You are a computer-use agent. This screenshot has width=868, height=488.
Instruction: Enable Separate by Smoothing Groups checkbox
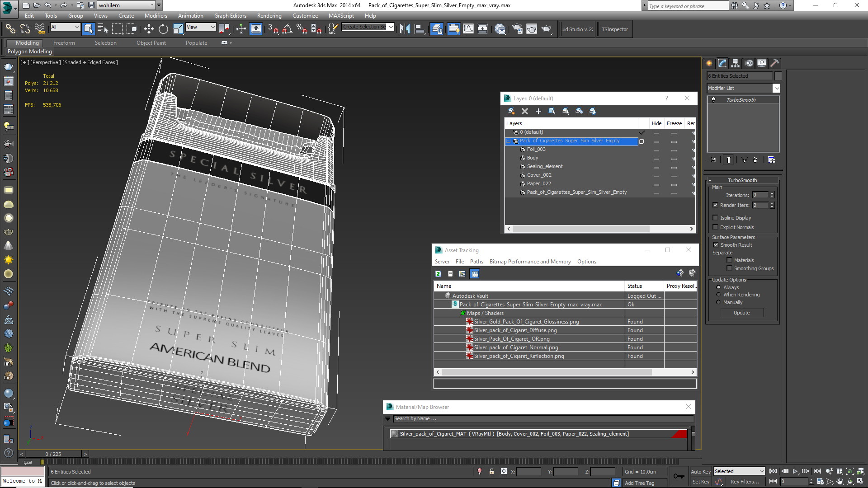pos(729,268)
